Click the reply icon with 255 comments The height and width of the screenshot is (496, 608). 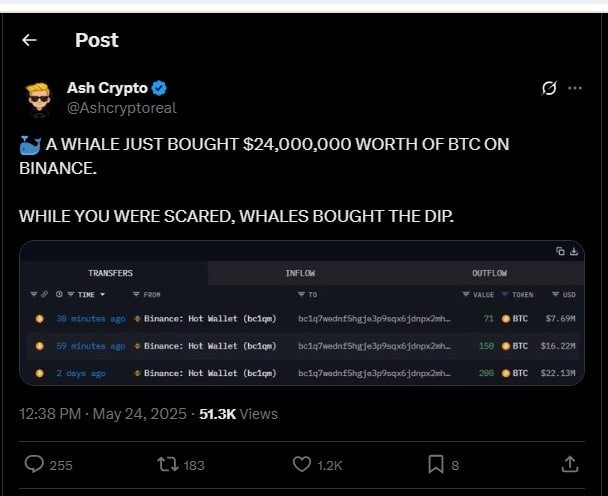pyautogui.click(x=34, y=464)
